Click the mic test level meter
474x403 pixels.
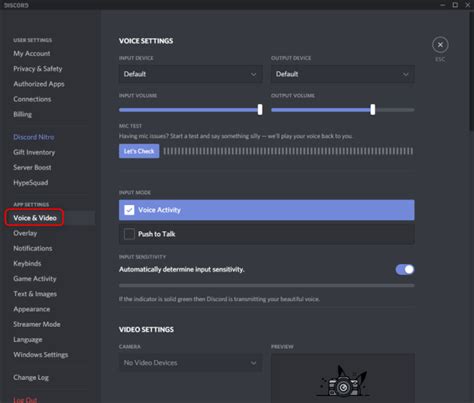point(288,151)
